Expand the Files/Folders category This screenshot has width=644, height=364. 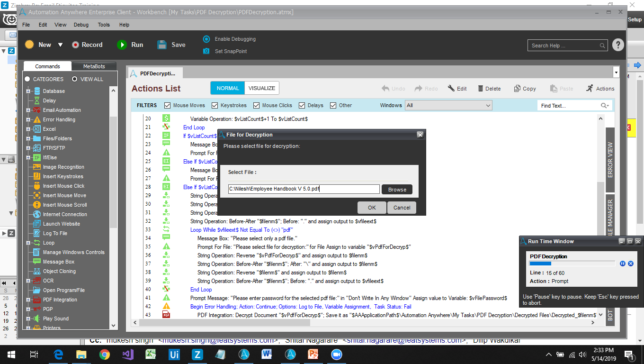pyautogui.click(x=28, y=138)
